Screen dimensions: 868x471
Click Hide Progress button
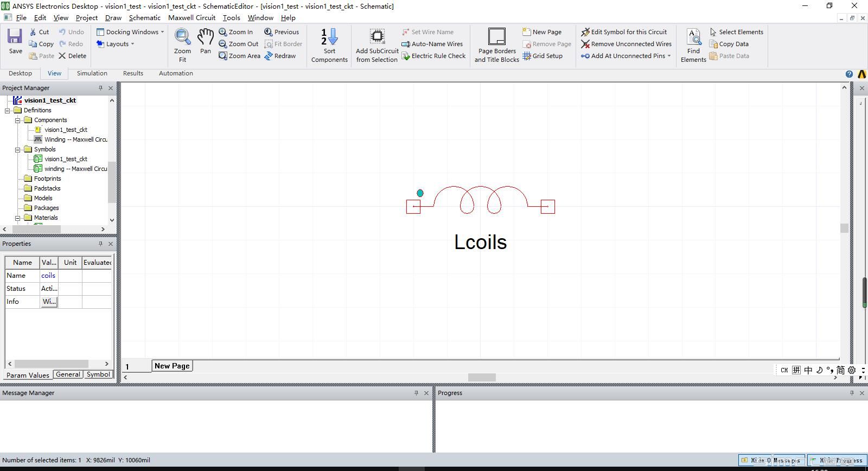(x=837, y=460)
